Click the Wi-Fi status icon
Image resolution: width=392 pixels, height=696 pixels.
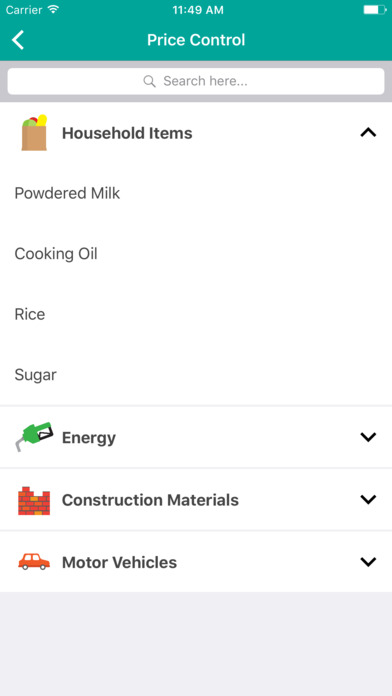click(x=54, y=10)
